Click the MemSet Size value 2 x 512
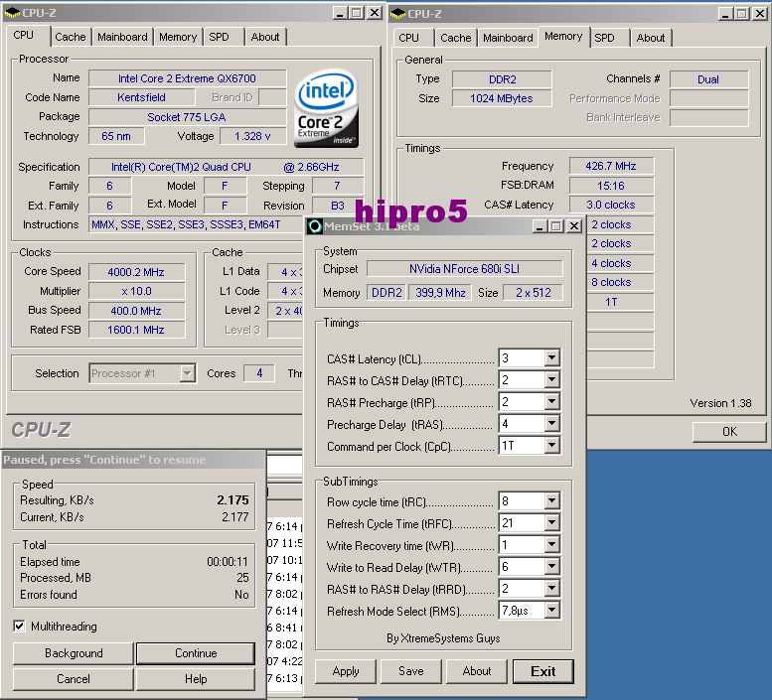The height and width of the screenshot is (700, 772). click(x=534, y=293)
